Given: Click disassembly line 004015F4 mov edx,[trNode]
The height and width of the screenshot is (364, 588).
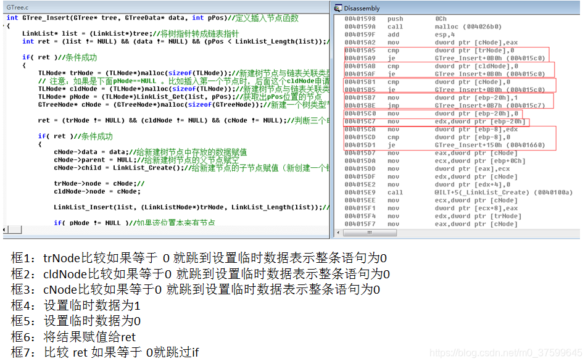Looking at the screenshot, I should (433, 216).
